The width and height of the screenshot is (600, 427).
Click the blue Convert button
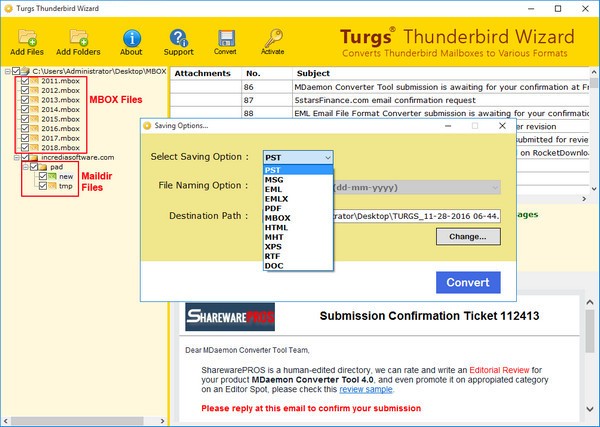click(x=468, y=281)
